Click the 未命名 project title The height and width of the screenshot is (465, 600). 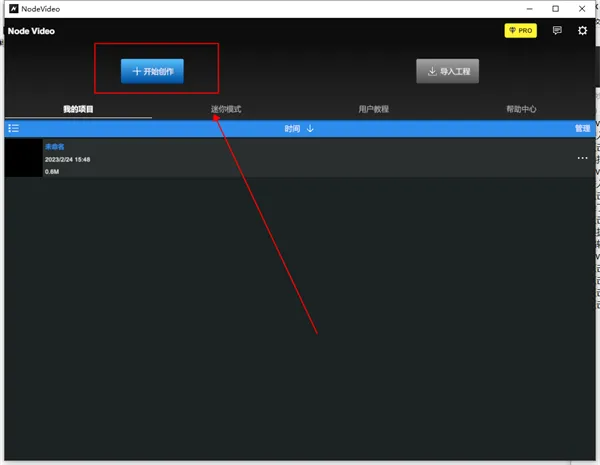pos(55,147)
